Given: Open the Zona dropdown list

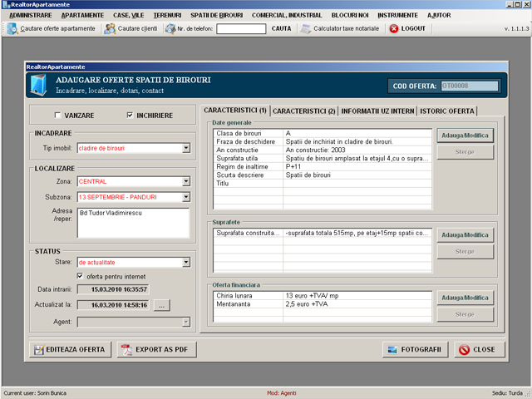Looking at the screenshot, I should tap(185, 181).
